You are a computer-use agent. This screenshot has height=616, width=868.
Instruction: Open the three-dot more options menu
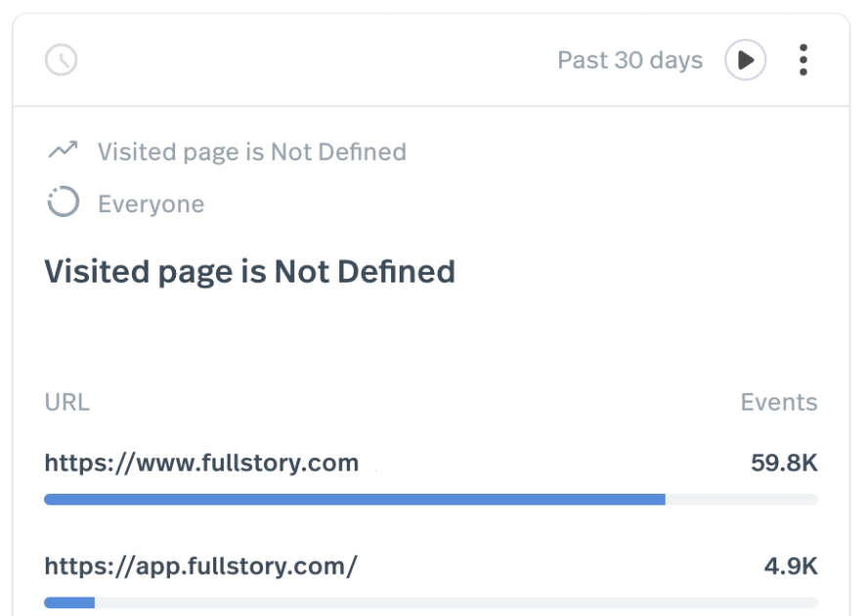point(803,60)
